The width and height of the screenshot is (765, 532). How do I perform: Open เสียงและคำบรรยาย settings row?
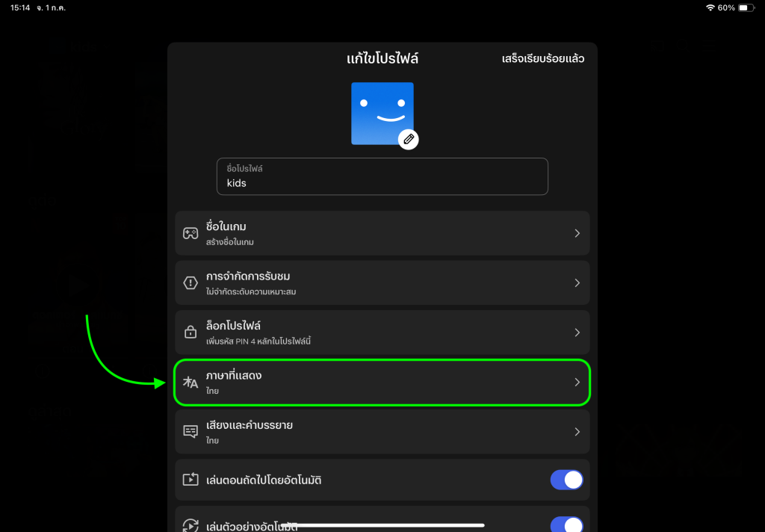pyautogui.click(x=382, y=432)
